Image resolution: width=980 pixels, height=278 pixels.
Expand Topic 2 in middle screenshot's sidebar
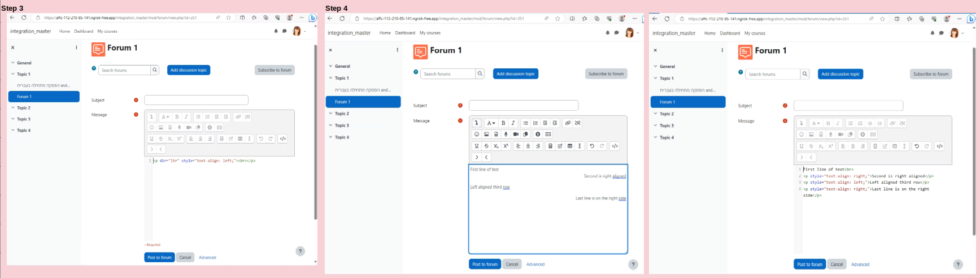pyautogui.click(x=331, y=114)
